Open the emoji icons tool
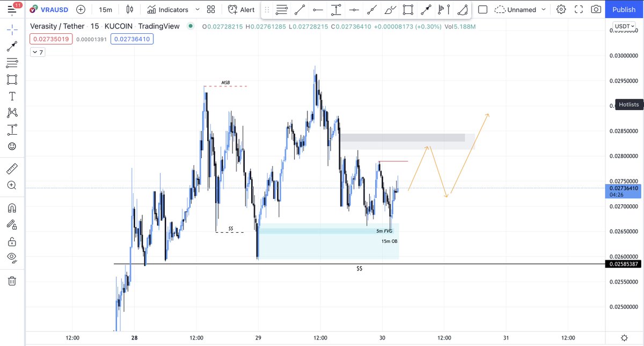644x346 pixels. click(12, 146)
